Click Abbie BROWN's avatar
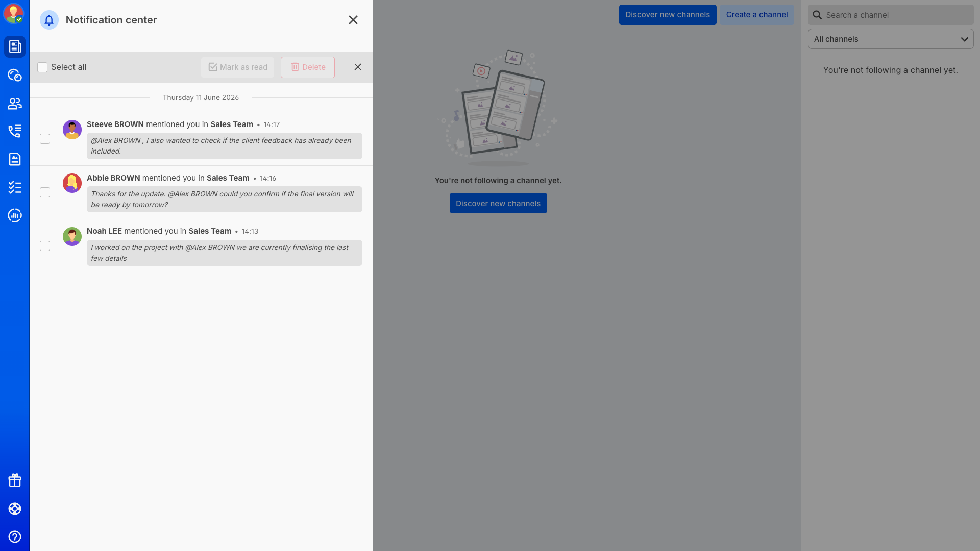Screen dimensions: 980x551 click(x=72, y=183)
